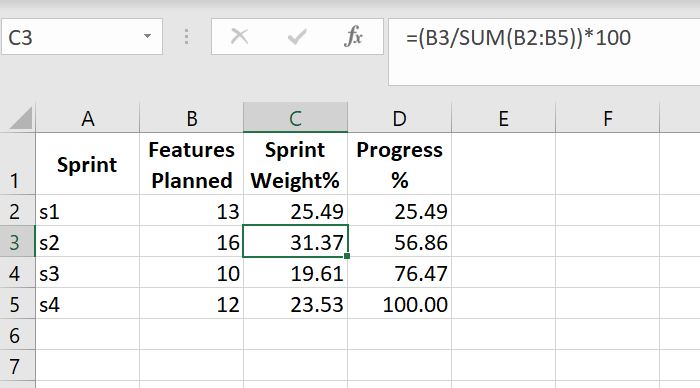Select the column A header
The width and height of the screenshot is (700, 388).
(88, 118)
